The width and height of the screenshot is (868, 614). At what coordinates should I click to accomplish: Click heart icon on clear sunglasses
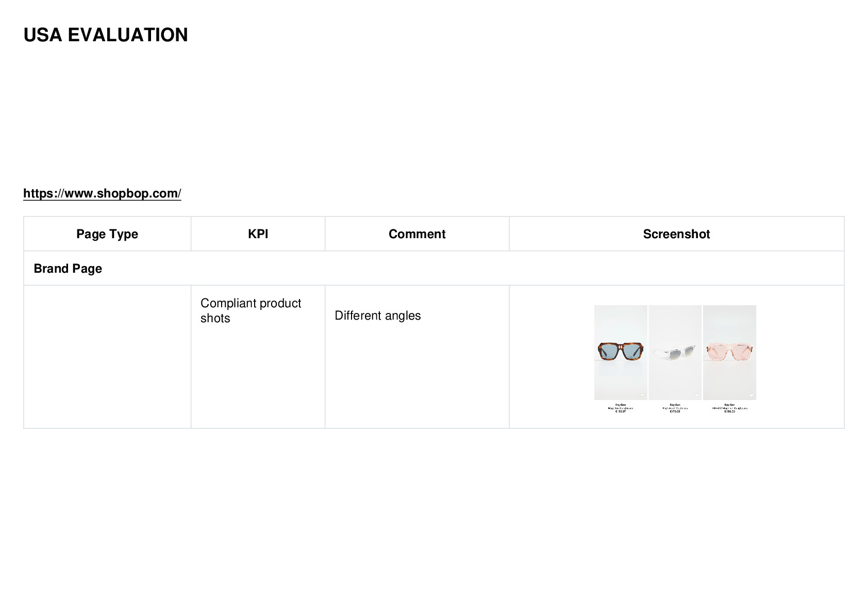[x=697, y=395]
